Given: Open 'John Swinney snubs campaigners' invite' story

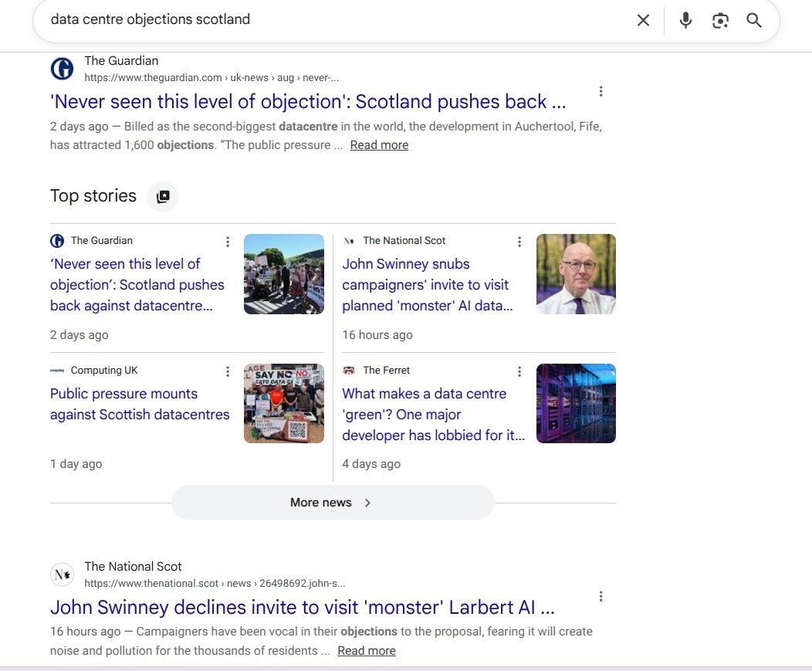Looking at the screenshot, I should click(x=428, y=284).
